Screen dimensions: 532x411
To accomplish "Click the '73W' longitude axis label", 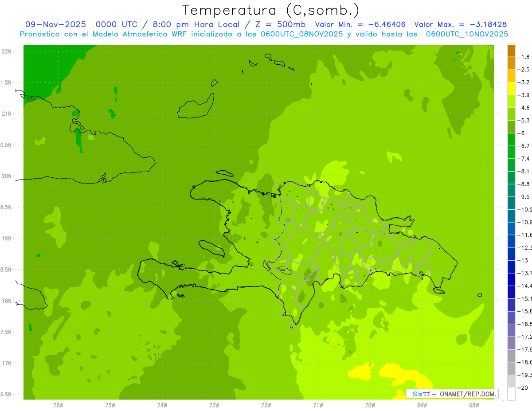I will [x=214, y=405].
